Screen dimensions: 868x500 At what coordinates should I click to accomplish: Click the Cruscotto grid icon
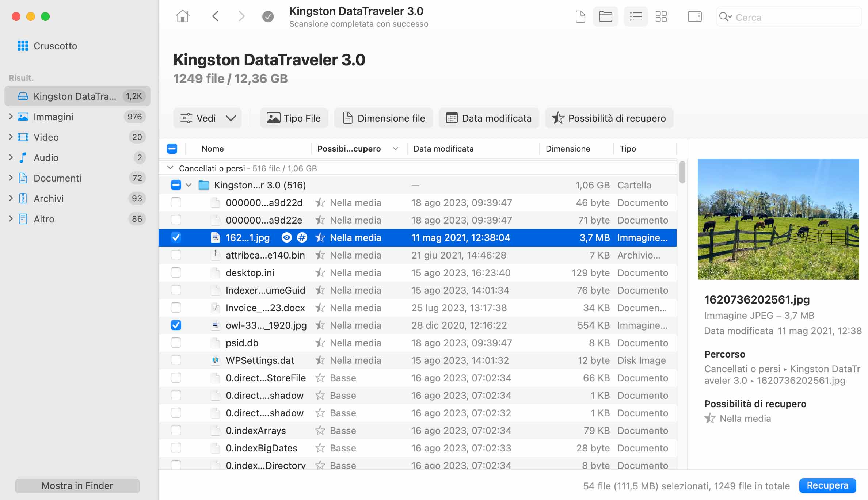[x=23, y=46]
